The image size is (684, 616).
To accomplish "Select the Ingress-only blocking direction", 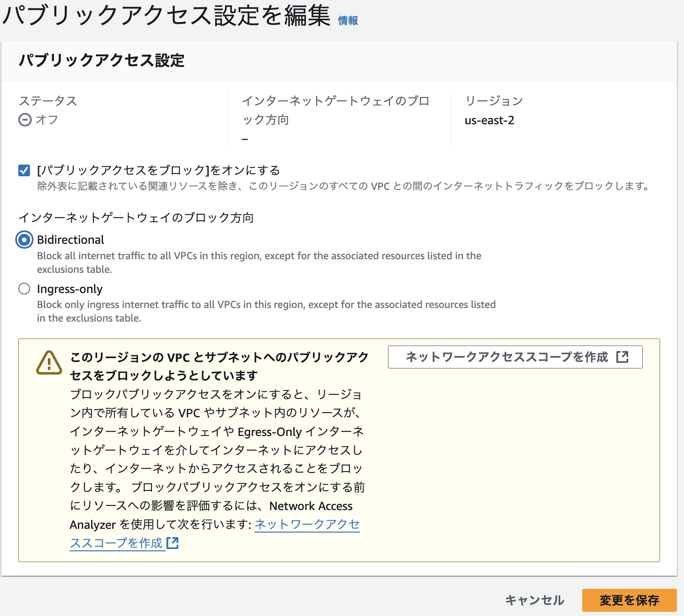I will coord(24,289).
